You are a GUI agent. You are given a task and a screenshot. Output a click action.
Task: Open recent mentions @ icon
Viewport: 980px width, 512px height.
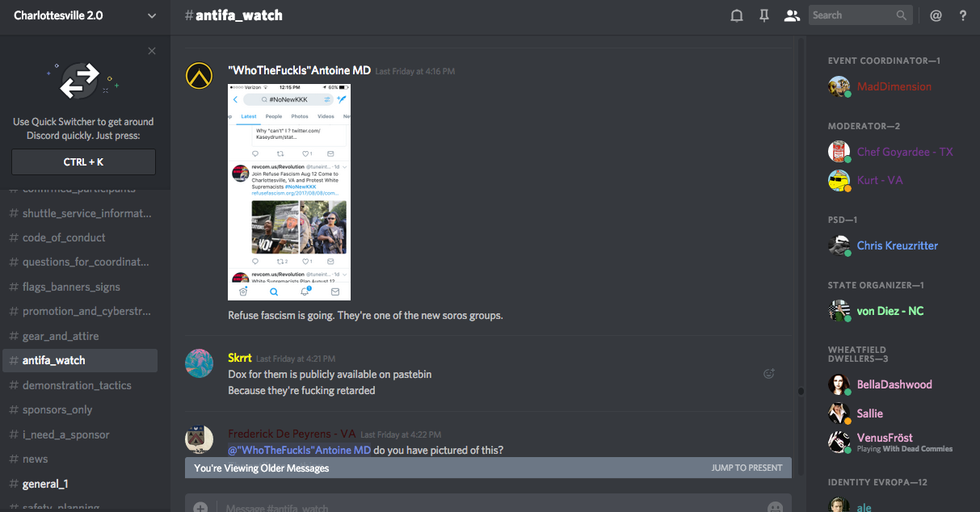[936, 15]
